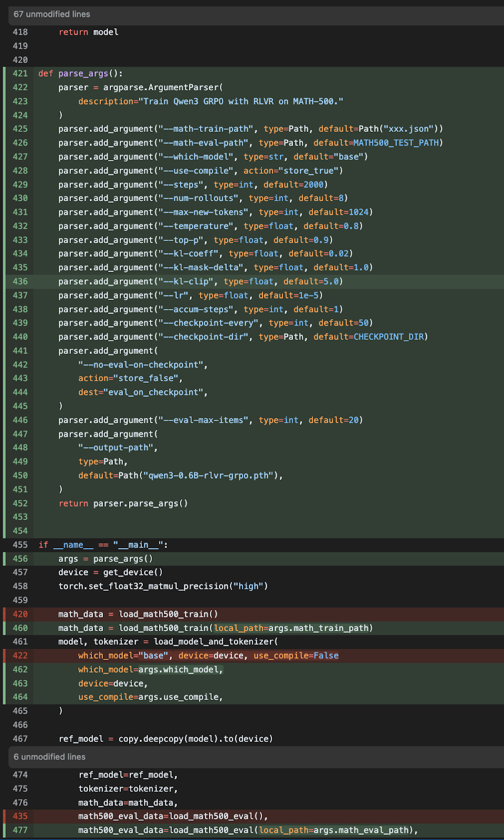
Task: Click line number 477
Action: 20,830
